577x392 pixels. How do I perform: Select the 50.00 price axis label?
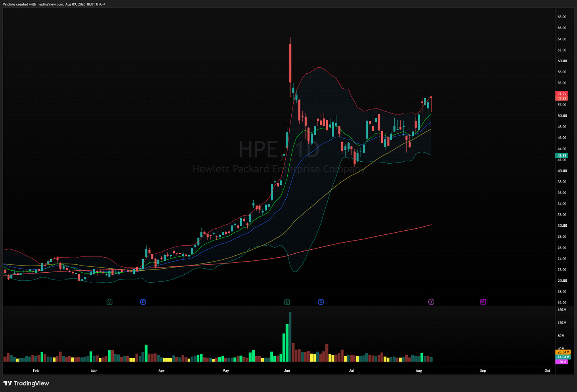click(562, 116)
